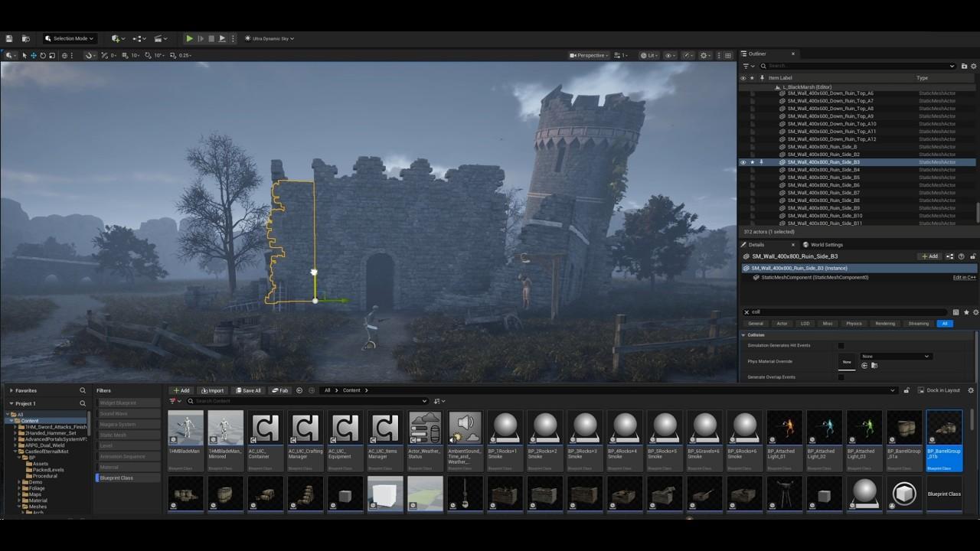Image resolution: width=980 pixels, height=551 pixels.
Task: Select the Rendering category filter
Action: pyautogui.click(x=885, y=324)
